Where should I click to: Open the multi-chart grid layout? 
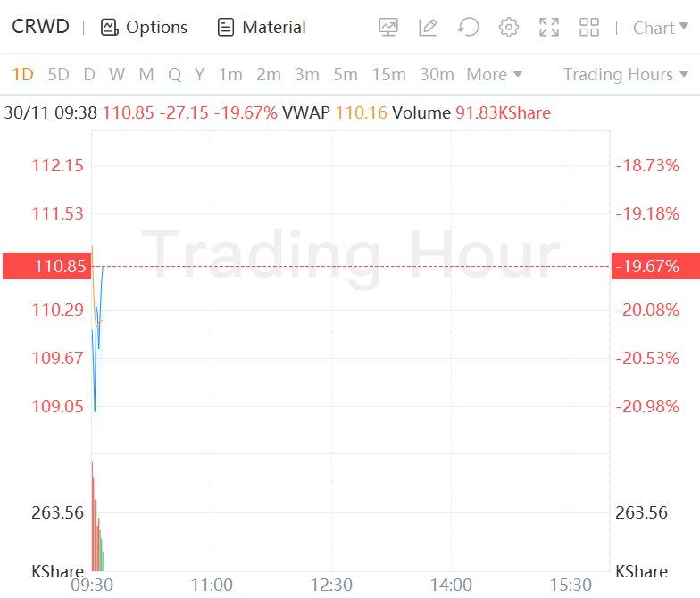(589, 28)
